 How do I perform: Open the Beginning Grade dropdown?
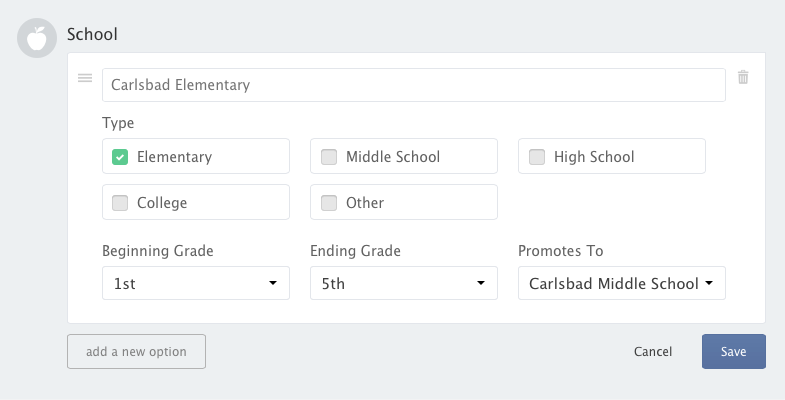tap(196, 283)
